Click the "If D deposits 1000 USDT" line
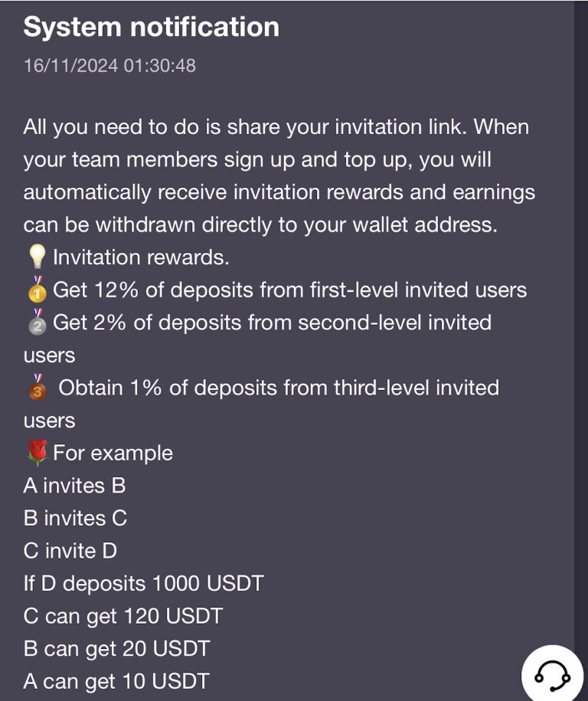Screen dimensions: 588x701 point(143,584)
